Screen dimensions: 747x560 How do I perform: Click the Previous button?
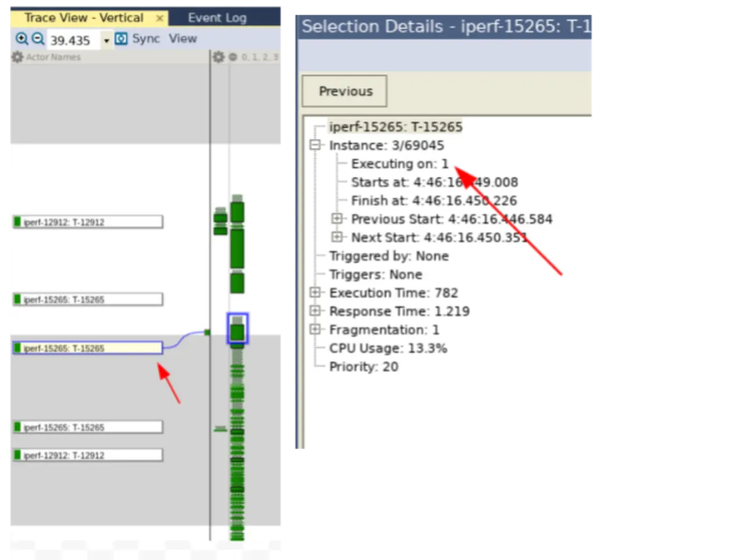pos(345,92)
